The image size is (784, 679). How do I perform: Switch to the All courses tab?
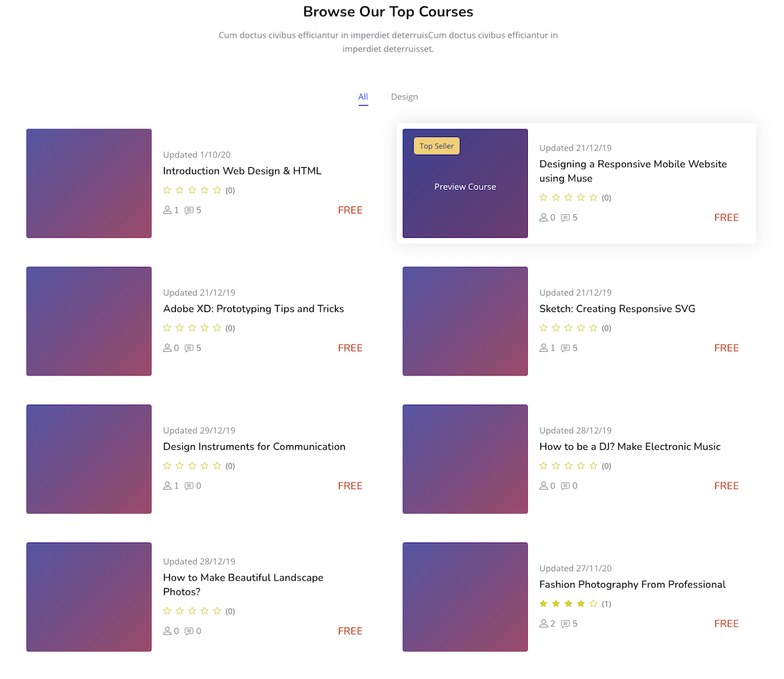point(363,97)
